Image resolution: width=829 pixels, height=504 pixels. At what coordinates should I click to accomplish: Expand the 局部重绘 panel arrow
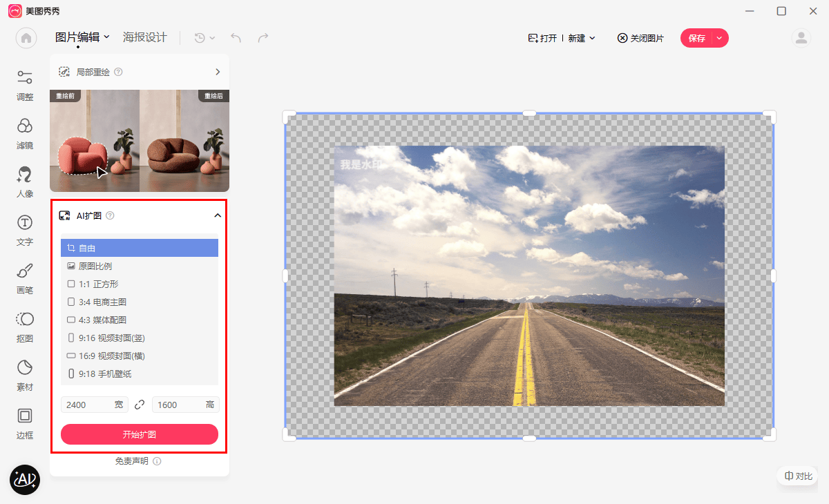218,72
